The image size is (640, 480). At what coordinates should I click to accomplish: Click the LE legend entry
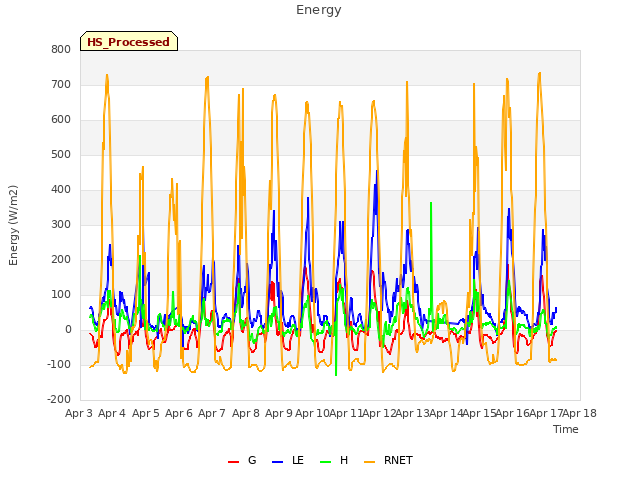(x=288, y=460)
